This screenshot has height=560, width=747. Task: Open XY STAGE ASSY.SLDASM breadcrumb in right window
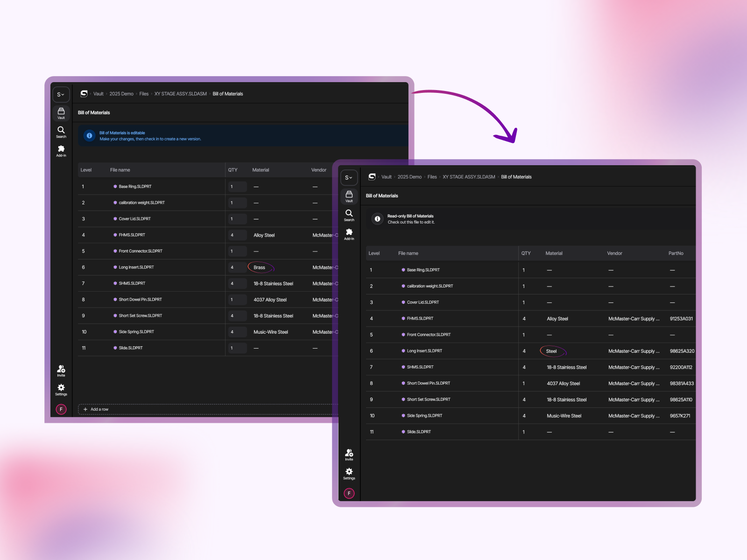[469, 177]
